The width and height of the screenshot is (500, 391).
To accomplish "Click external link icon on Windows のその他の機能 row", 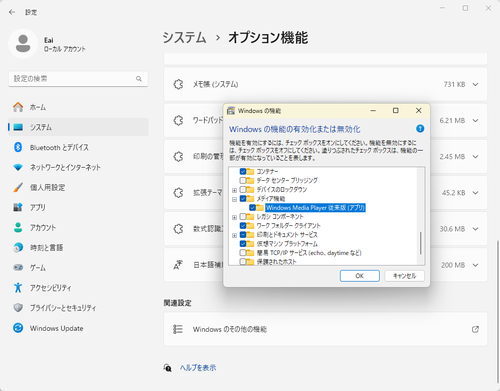I will [x=475, y=329].
